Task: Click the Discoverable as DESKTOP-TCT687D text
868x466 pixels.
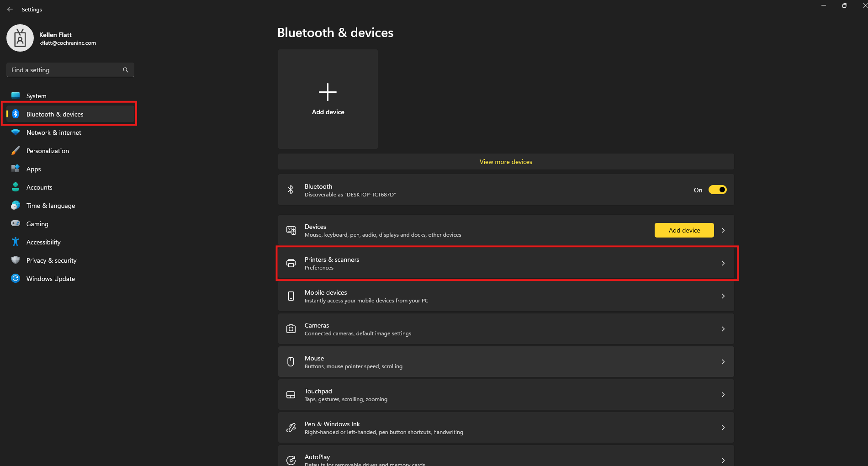Action: point(350,195)
